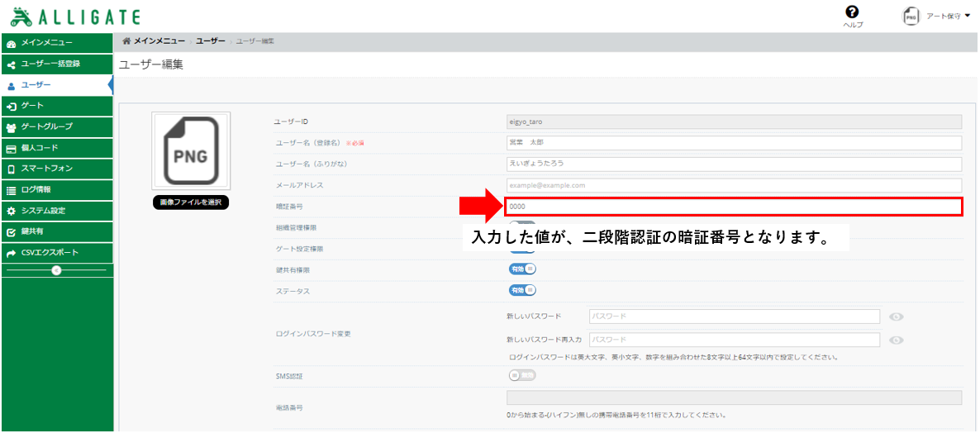This screenshot has height=438, width=980.
Task: Open CSVエクスポート sidebar item
Action: (57, 253)
